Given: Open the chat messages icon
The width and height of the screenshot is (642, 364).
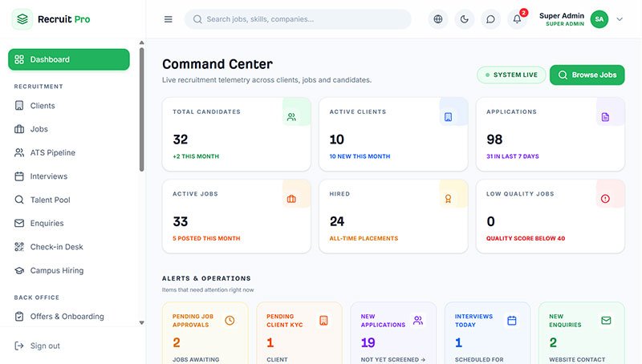Looking at the screenshot, I should coord(490,19).
